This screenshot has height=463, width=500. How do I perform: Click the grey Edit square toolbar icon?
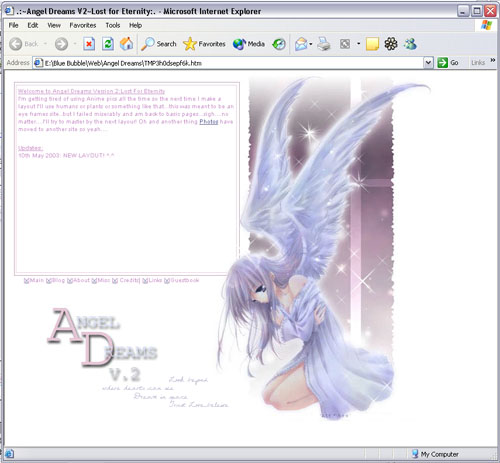pos(345,44)
